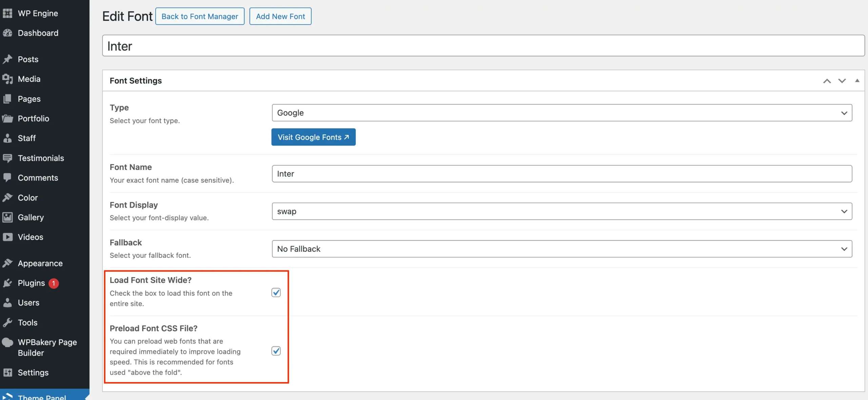Move Font Settings panel down with arrow
This screenshot has height=400, width=868.
click(x=842, y=81)
